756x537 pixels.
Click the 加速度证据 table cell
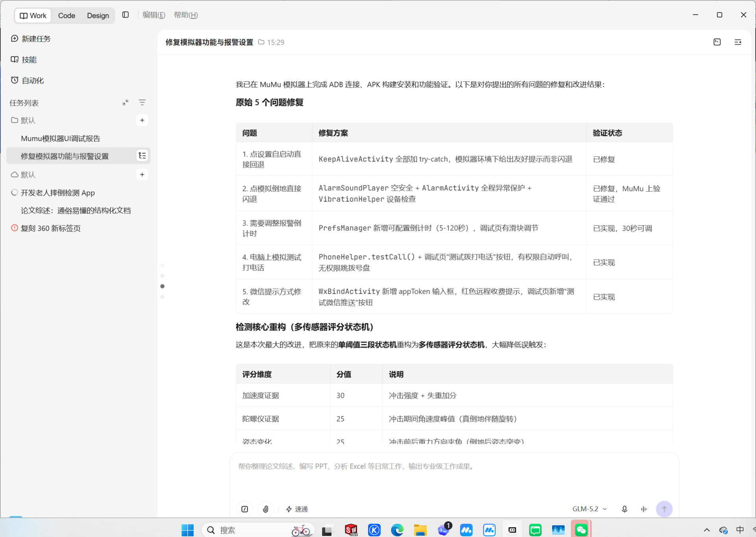(x=283, y=395)
